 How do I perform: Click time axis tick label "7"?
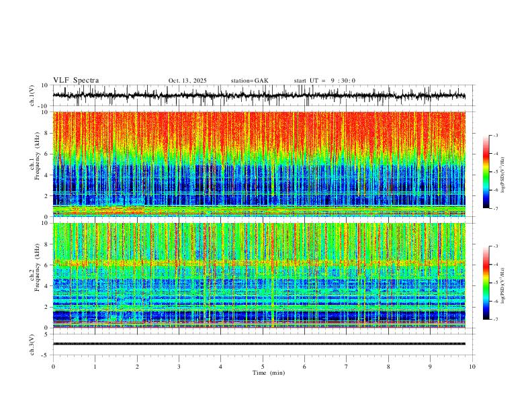click(347, 367)
